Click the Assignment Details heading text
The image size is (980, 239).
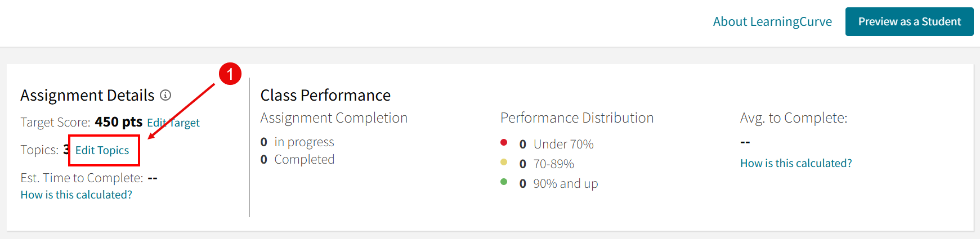tap(87, 95)
